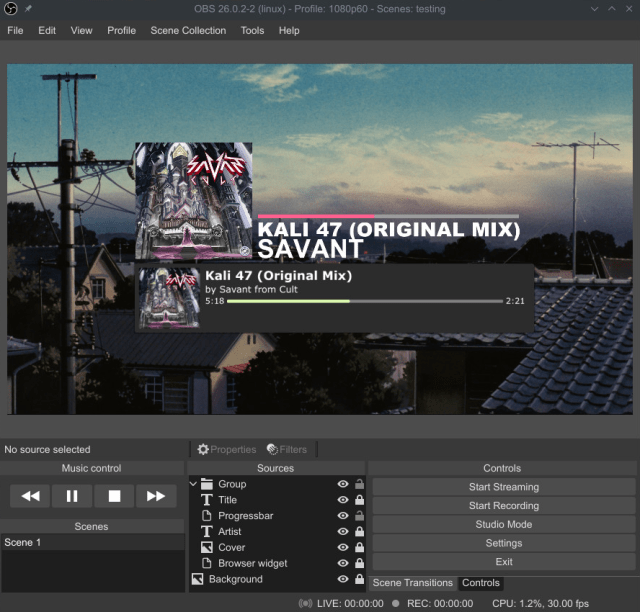Pause the music playback
The width and height of the screenshot is (640, 612).
tap(72, 496)
